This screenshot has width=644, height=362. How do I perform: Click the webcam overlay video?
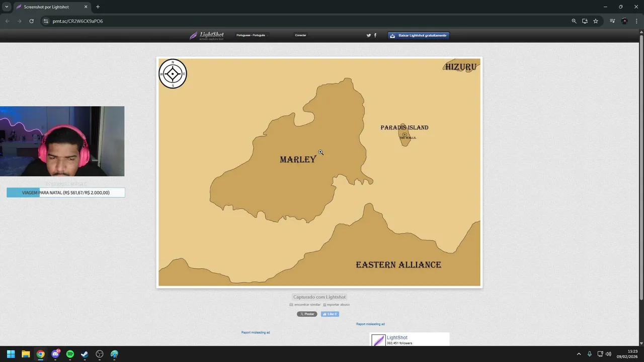[x=62, y=141]
